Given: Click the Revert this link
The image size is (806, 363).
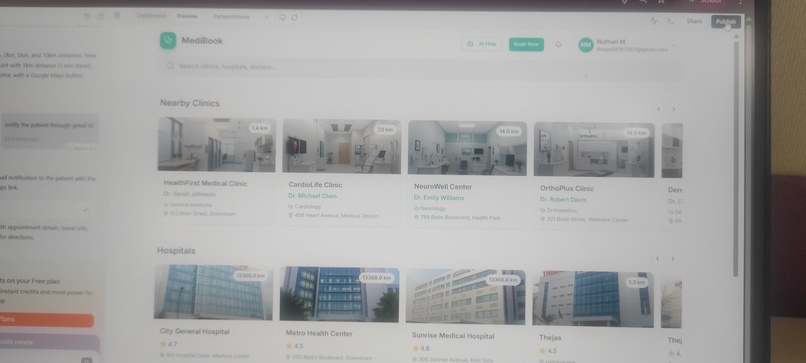Looking at the screenshot, I should tap(82, 148).
